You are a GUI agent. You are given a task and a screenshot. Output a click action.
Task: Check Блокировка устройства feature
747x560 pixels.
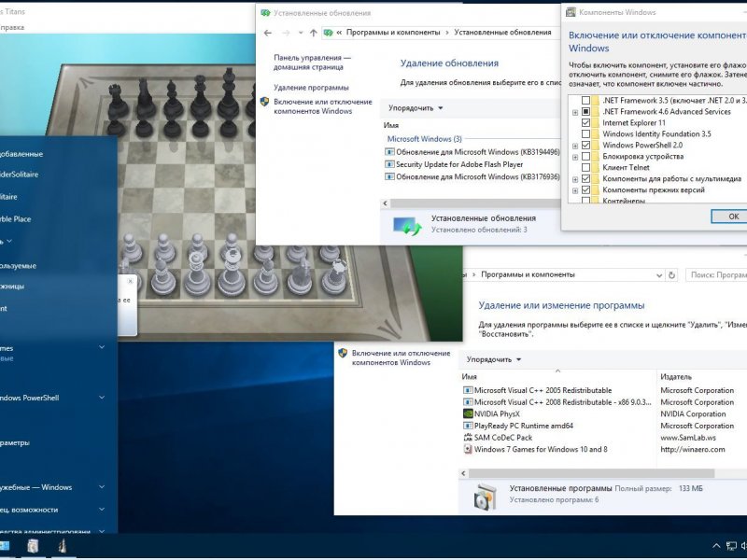click(586, 156)
